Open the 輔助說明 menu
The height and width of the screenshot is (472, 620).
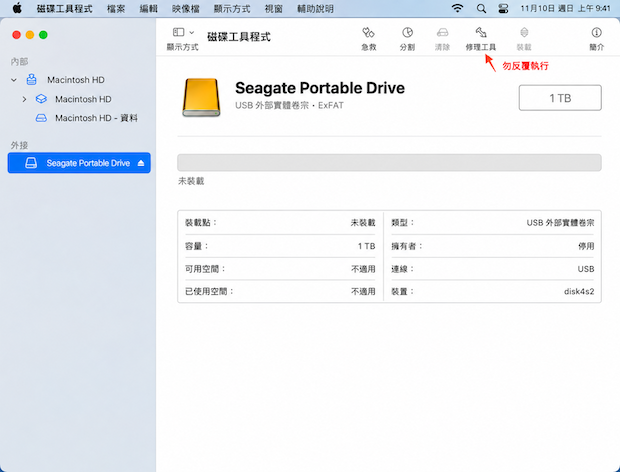click(x=315, y=8)
